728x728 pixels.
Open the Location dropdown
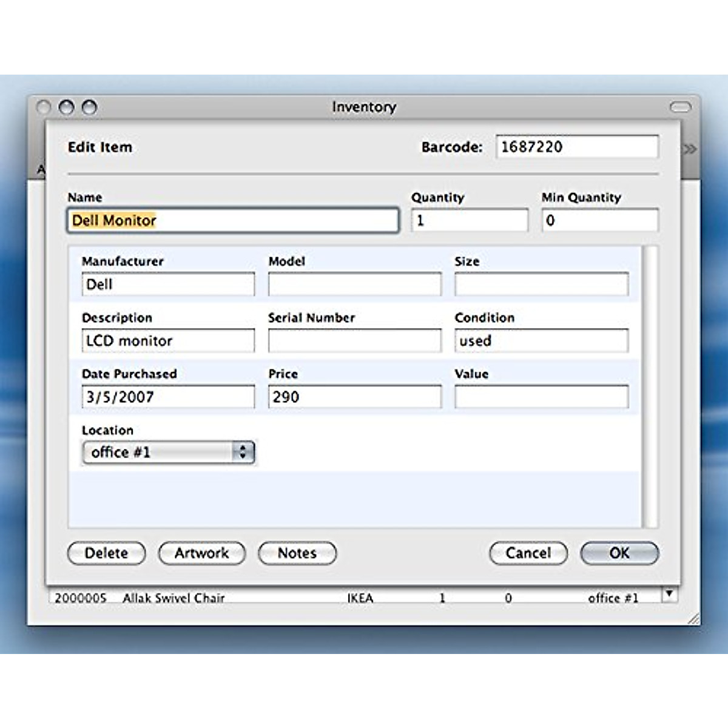(x=169, y=453)
